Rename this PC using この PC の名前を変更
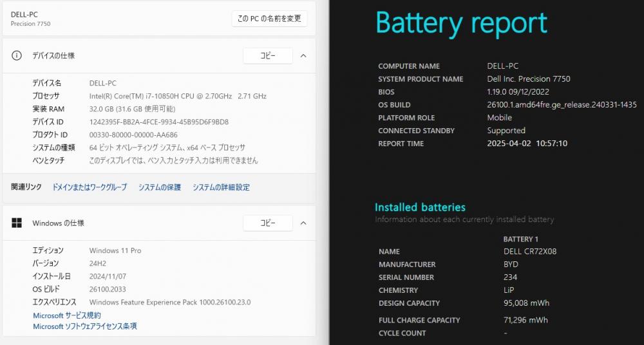Image resolution: width=644 pixels, height=345 pixels. click(x=269, y=19)
